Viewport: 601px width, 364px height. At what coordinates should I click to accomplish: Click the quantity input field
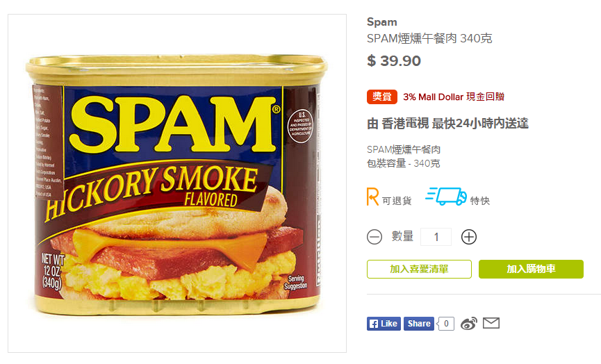tap(436, 237)
